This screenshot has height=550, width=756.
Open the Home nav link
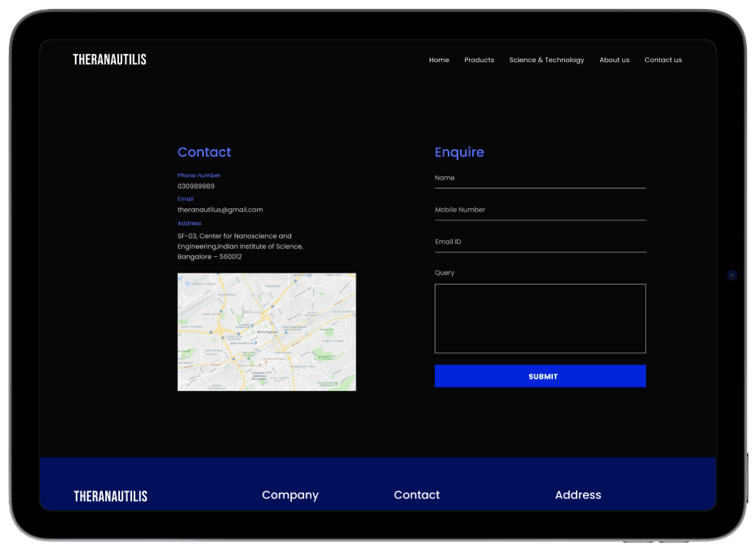click(x=439, y=60)
